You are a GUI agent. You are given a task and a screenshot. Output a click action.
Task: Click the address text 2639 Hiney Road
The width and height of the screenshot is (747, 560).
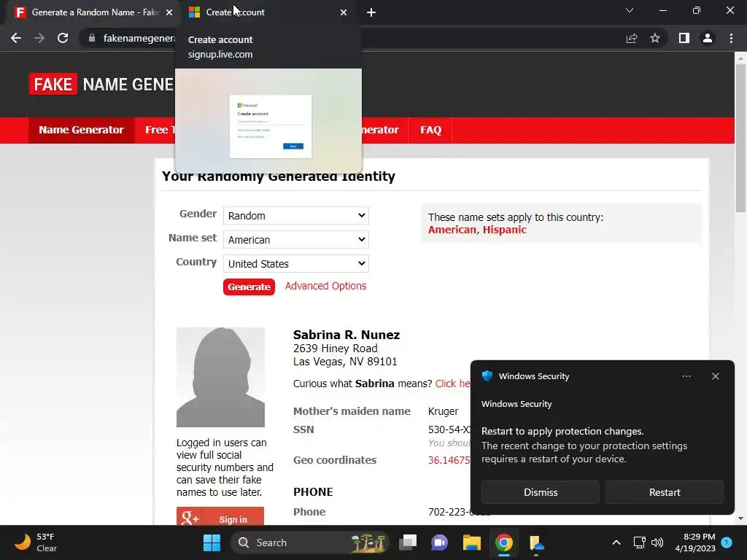[336, 348]
